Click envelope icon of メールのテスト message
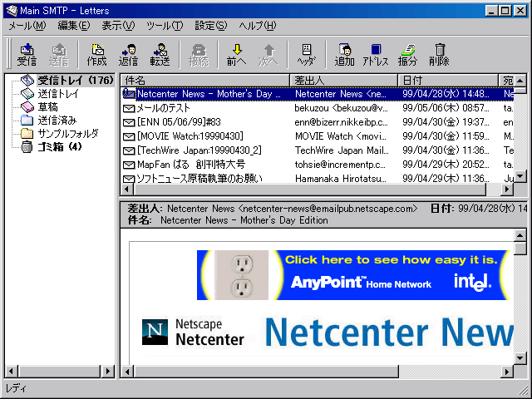 129,109
